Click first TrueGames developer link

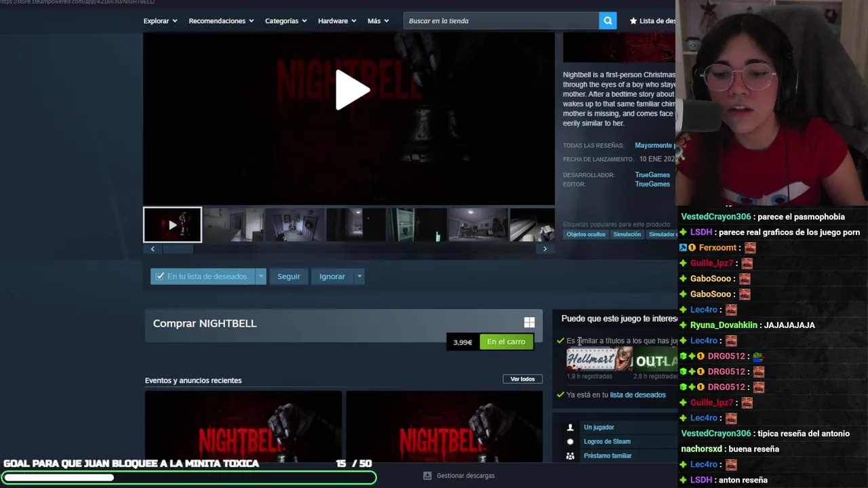click(x=652, y=175)
